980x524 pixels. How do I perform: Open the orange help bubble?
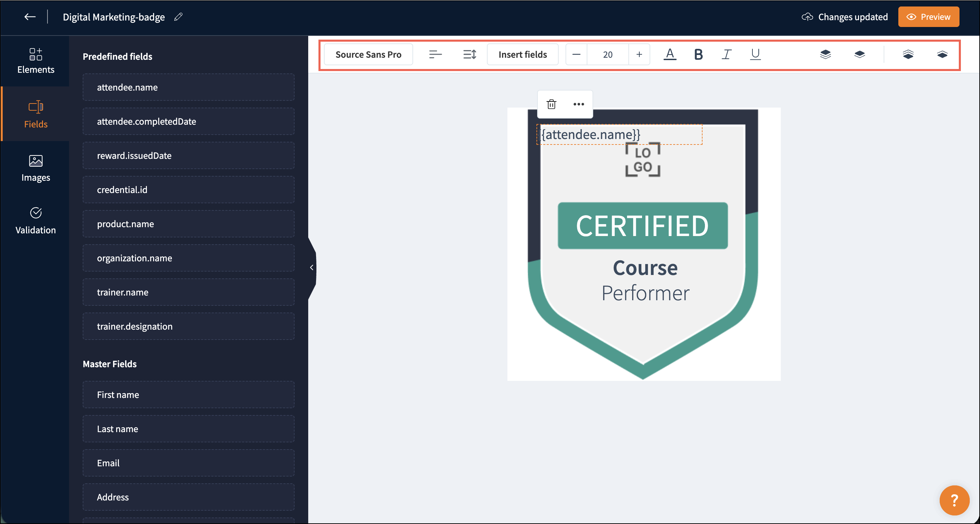[954, 500]
